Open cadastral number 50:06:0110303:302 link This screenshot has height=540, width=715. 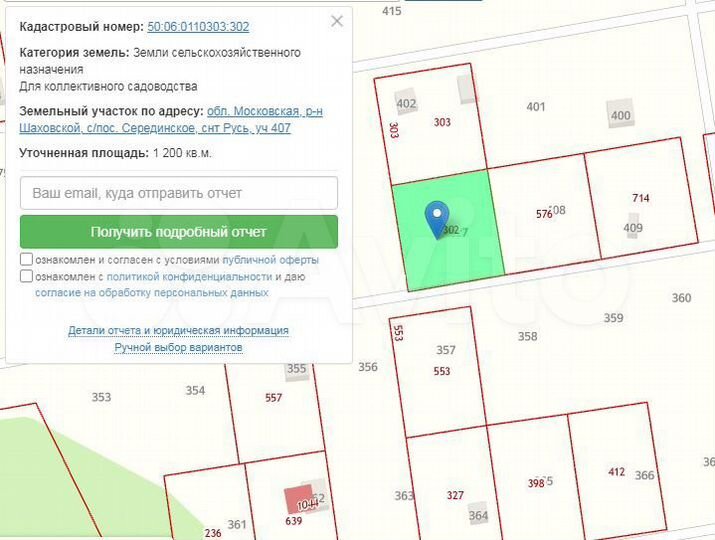[x=198, y=27]
